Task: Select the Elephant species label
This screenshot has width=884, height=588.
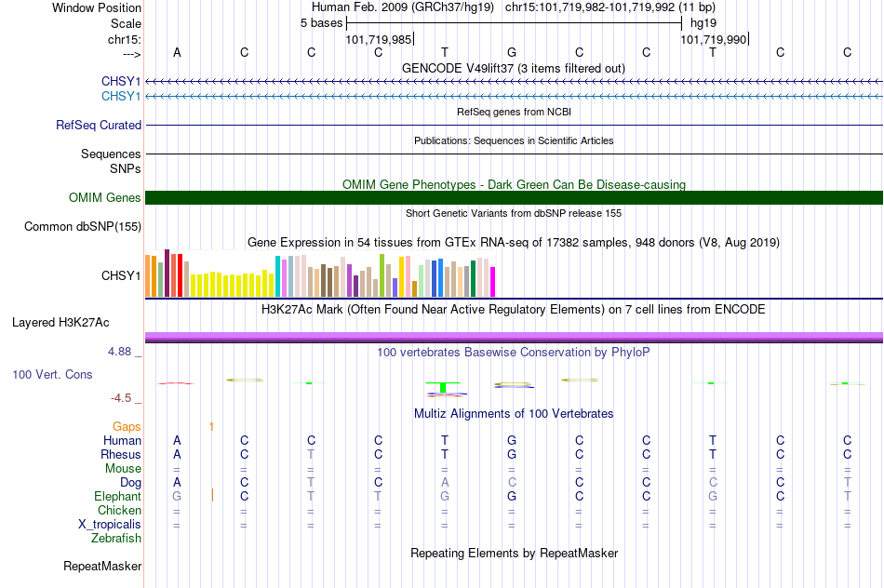Action: (x=117, y=497)
